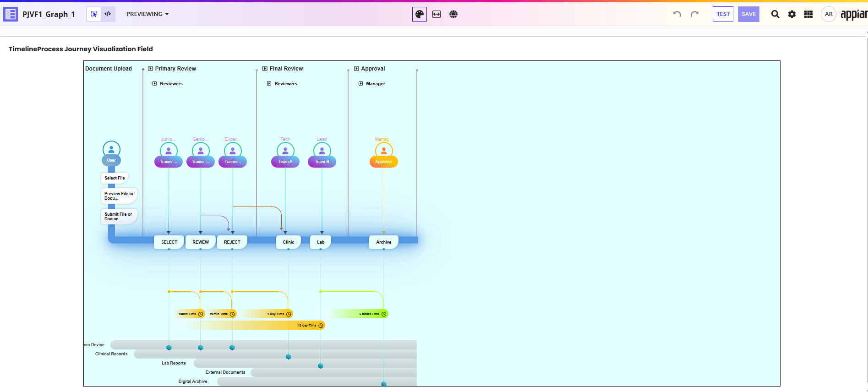The image size is (868, 392).
Task: Select the REJECT step node
Action: [232, 242]
